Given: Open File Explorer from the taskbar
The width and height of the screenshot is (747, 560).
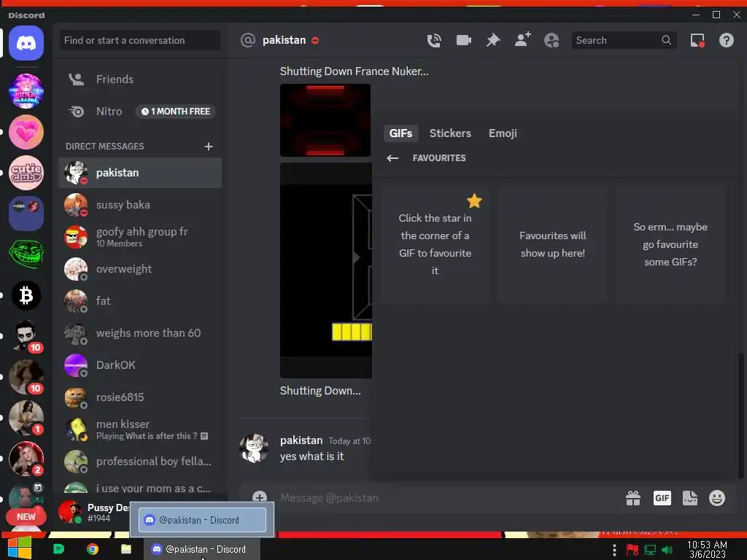Looking at the screenshot, I should tap(125, 549).
